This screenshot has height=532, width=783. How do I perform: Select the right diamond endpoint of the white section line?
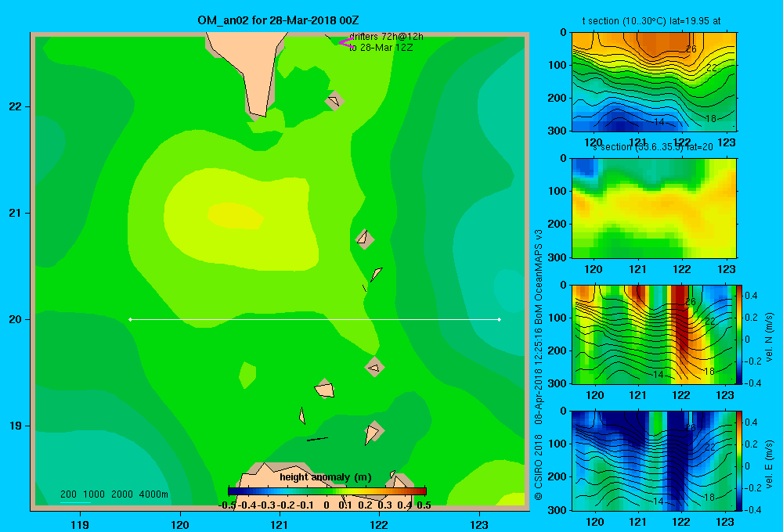(500, 319)
